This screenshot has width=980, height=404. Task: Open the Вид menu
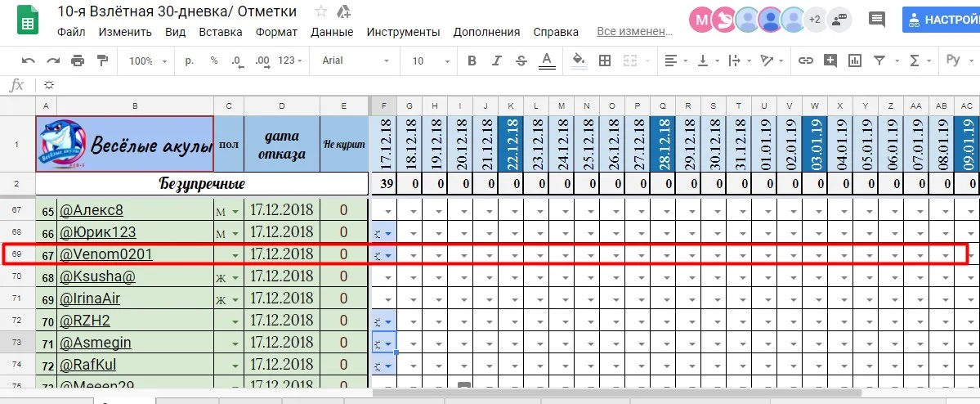coord(176,32)
